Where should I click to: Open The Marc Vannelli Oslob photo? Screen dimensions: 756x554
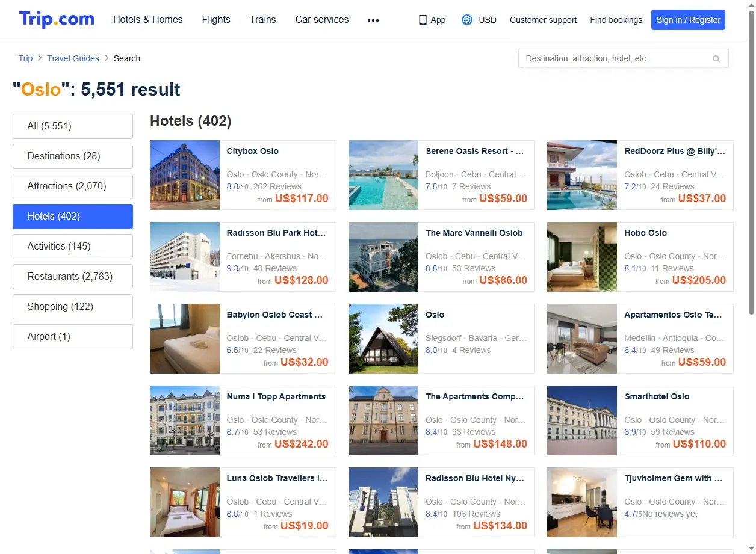tap(383, 257)
